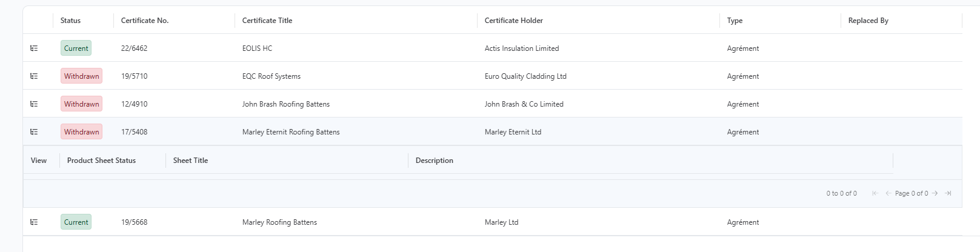Click the Current badge for 22/6462

(76, 48)
